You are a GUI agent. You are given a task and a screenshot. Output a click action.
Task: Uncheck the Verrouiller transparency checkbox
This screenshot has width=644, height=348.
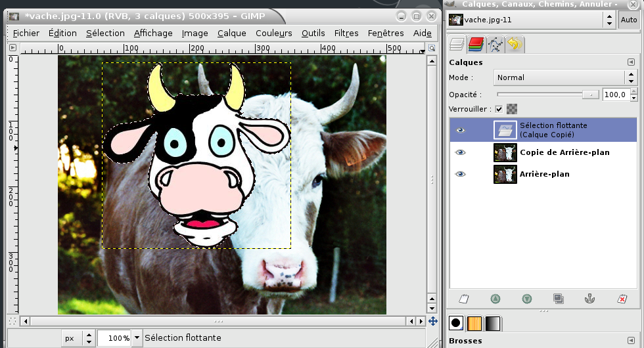pyautogui.click(x=499, y=109)
